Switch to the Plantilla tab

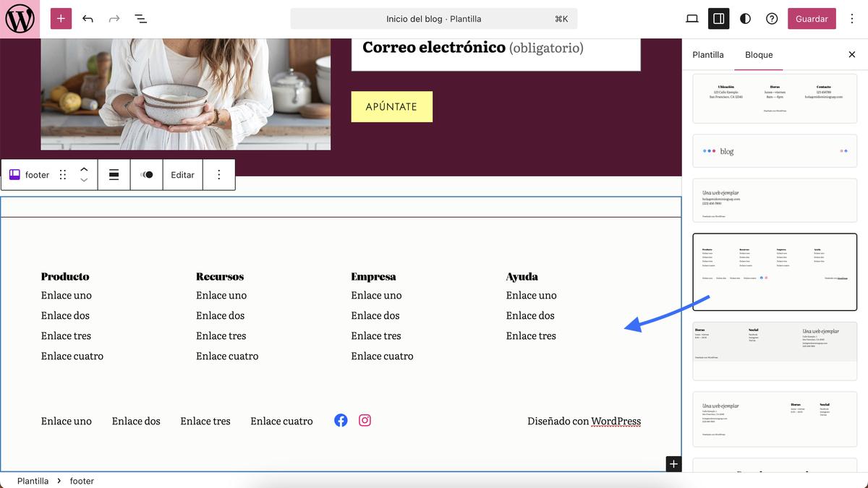pos(707,54)
